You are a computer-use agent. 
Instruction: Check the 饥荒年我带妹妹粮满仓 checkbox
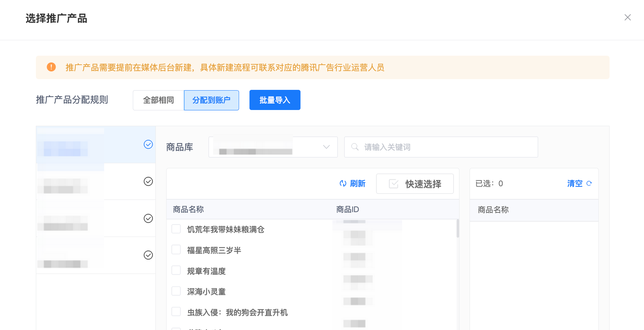coord(176,229)
